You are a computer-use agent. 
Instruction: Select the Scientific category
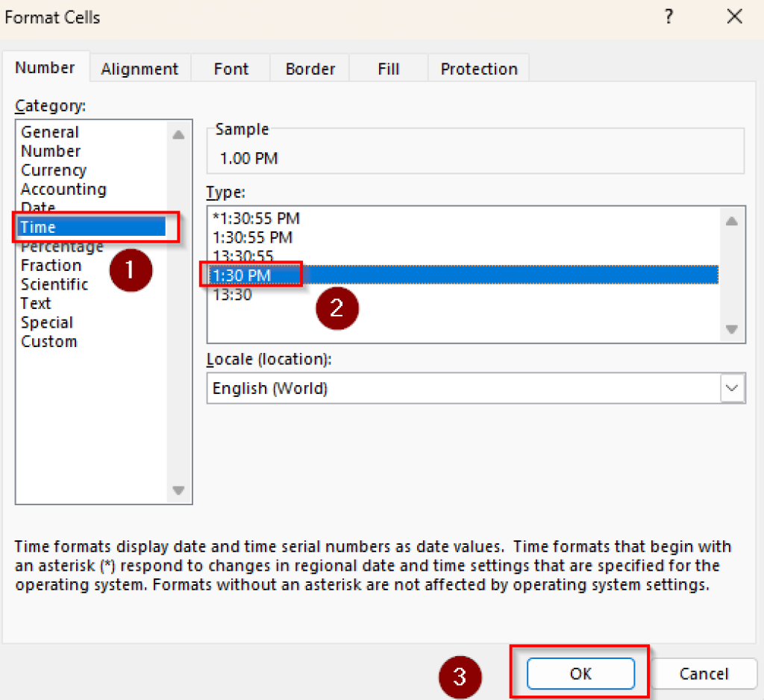[x=54, y=284]
